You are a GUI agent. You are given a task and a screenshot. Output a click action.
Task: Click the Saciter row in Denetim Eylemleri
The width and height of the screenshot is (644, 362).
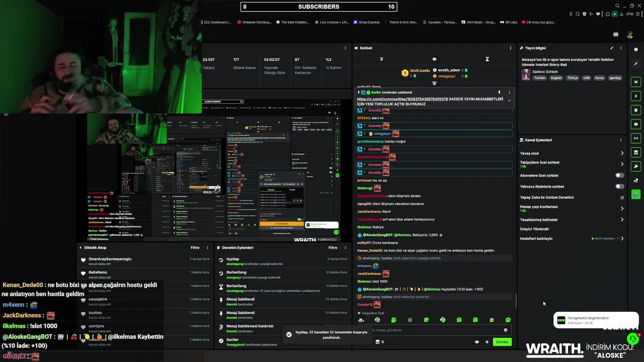[x=282, y=342]
